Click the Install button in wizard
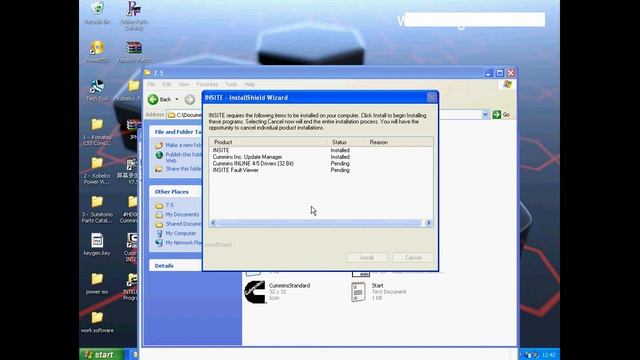This screenshot has width=640, height=360. click(367, 258)
